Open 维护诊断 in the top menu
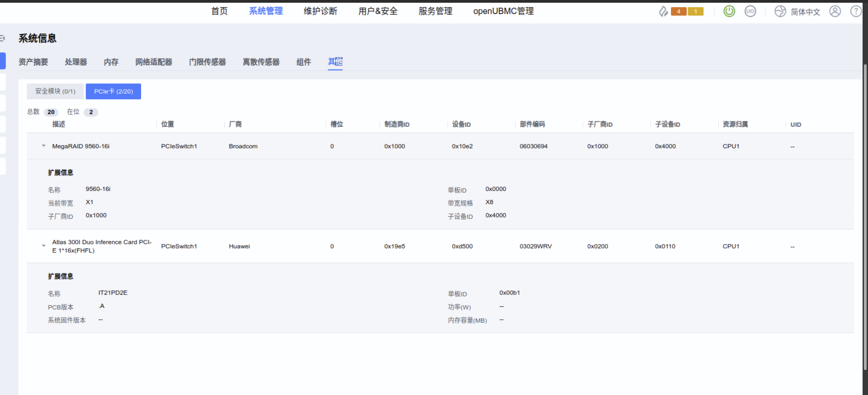Image resolution: width=868 pixels, height=395 pixels. (x=320, y=11)
